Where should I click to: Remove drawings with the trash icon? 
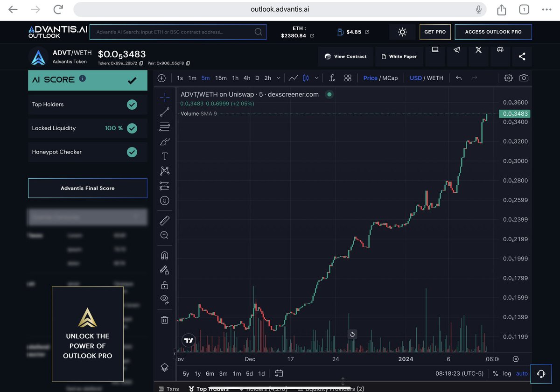(164, 320)
